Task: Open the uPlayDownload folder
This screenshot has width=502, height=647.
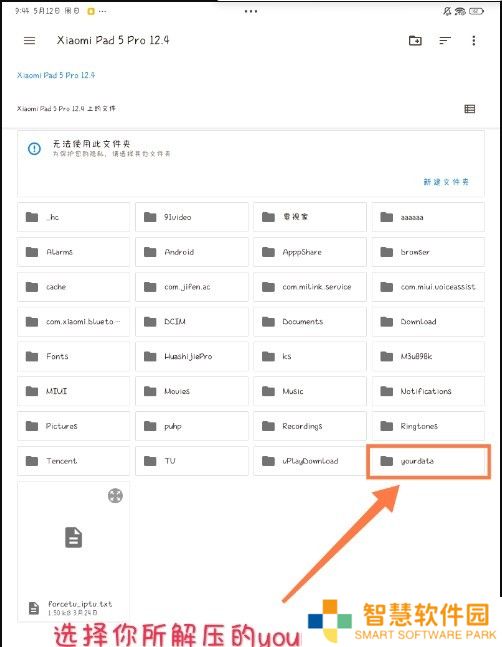Action: (310, 461)
